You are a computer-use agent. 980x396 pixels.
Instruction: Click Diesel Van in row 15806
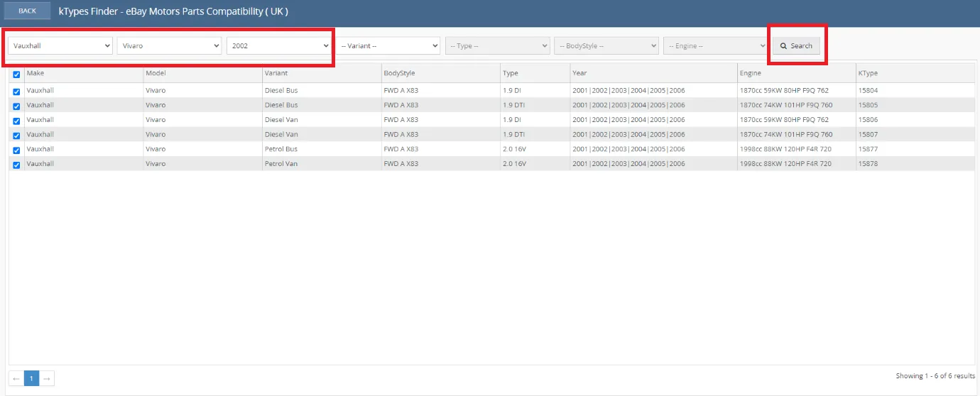click(x=281, y=120)
